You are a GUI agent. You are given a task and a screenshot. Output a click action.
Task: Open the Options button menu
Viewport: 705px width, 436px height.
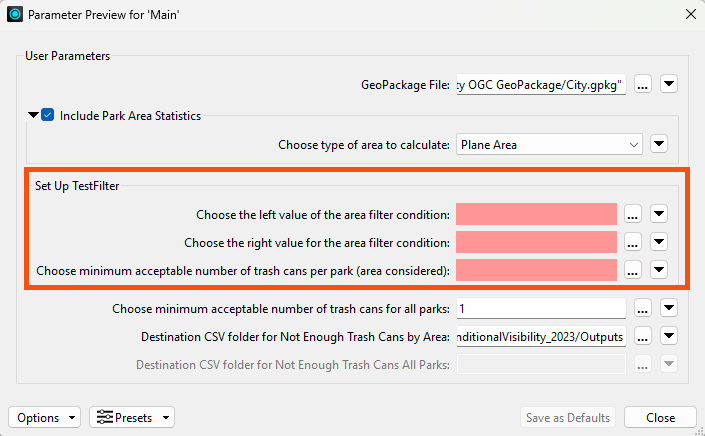pyautogui.click(x=45, y=418)
